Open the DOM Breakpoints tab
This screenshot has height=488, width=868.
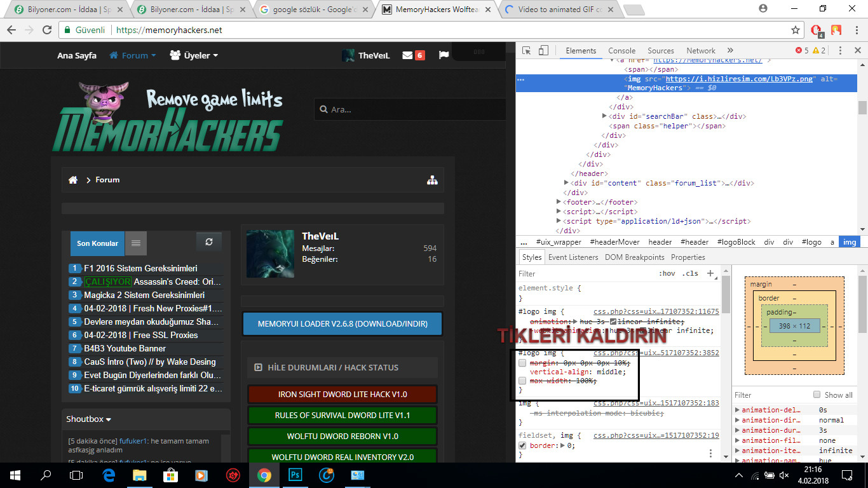[x=634, y=257]
